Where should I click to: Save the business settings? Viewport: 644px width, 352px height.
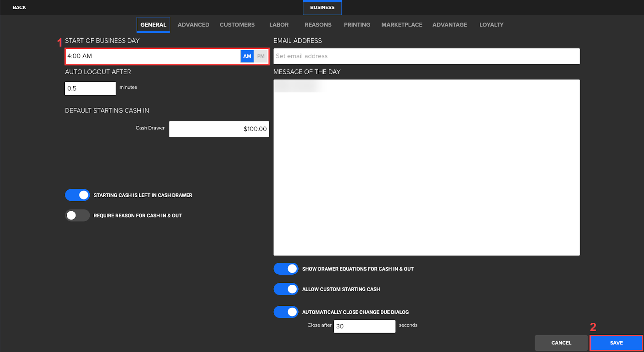616,343
